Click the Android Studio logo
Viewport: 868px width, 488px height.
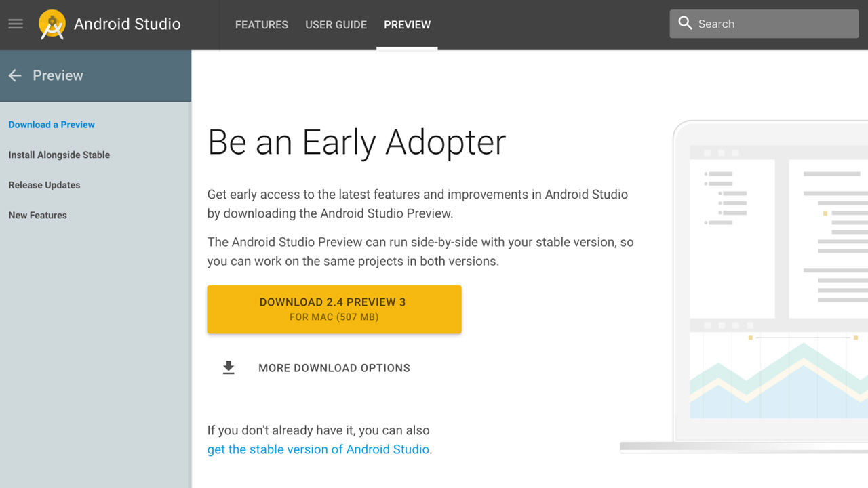click(51, 24)
